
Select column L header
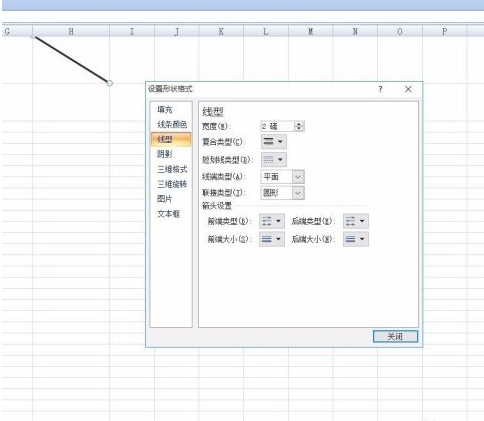point(266,31)
